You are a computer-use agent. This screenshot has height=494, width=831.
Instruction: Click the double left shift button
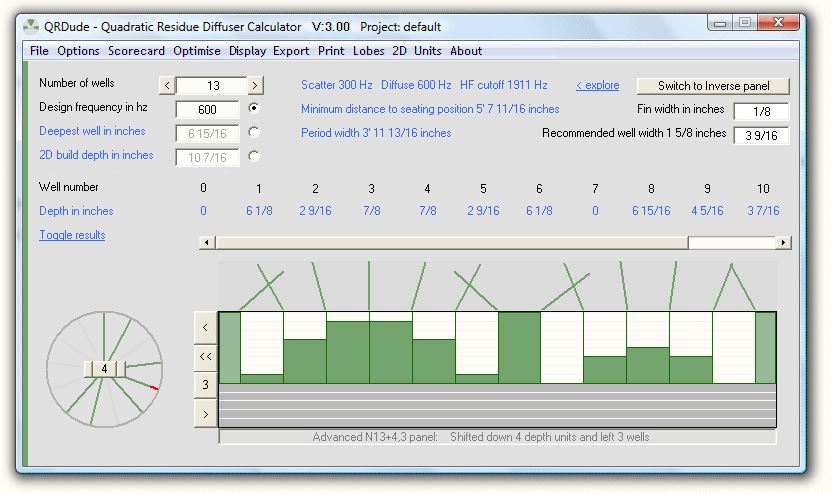(206, 356)
